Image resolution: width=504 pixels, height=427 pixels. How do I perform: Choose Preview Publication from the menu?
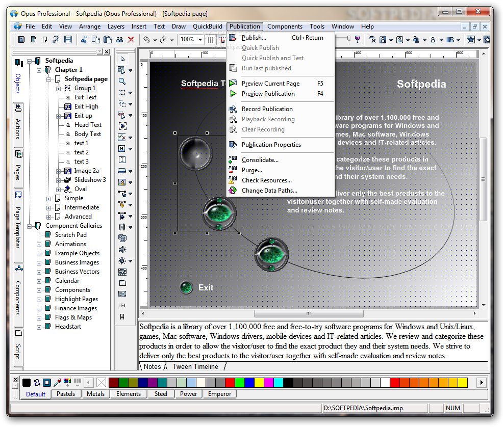268,94
